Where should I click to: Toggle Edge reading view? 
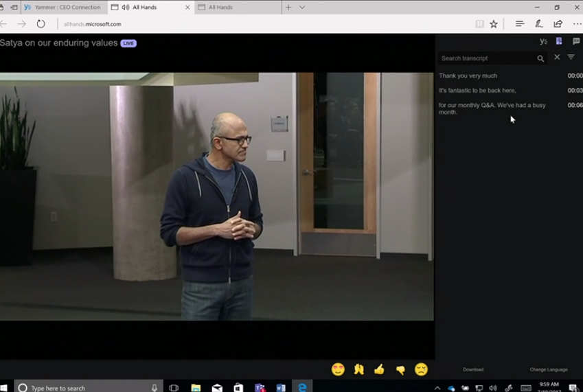pos(479,24)
